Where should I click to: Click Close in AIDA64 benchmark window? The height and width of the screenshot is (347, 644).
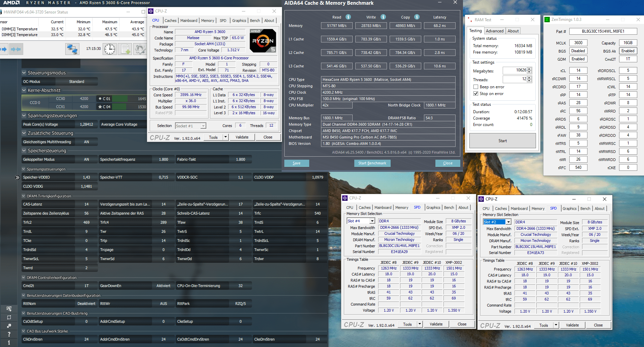pos(448,163)
